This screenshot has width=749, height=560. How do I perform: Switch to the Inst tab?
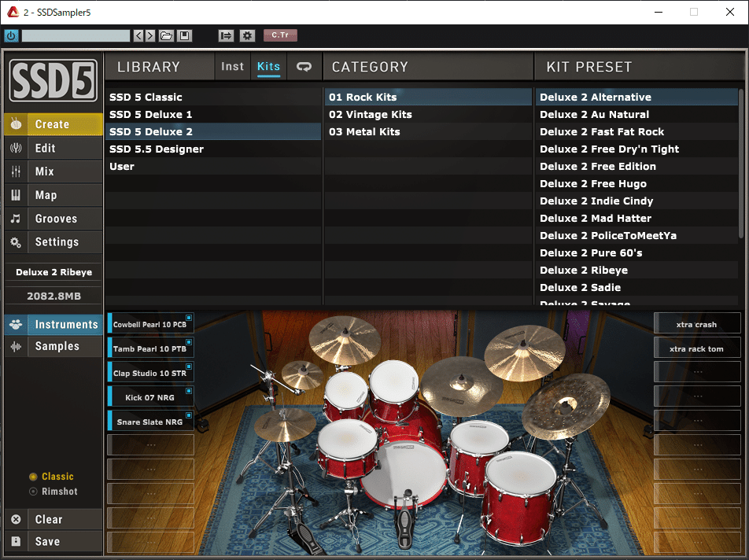[232, 67]
